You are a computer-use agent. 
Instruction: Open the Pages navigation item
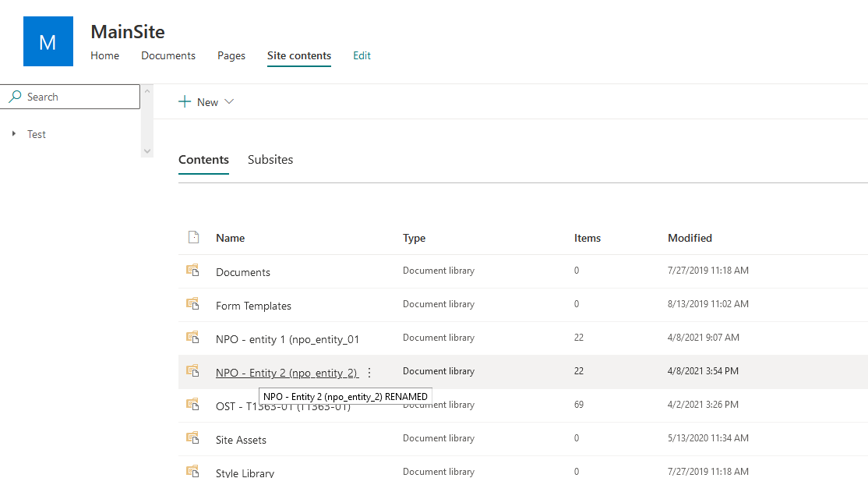click(x=231, y=56)
